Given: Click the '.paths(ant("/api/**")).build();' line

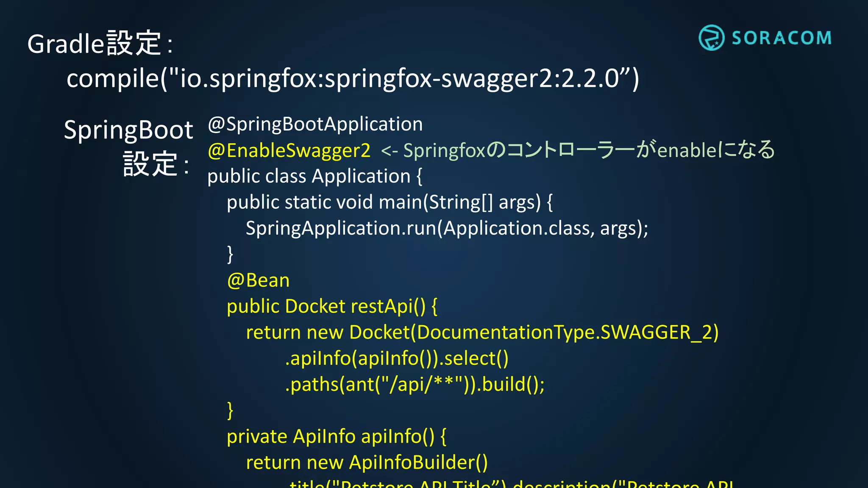Looking at the screenshot, I should pos(415,385).
